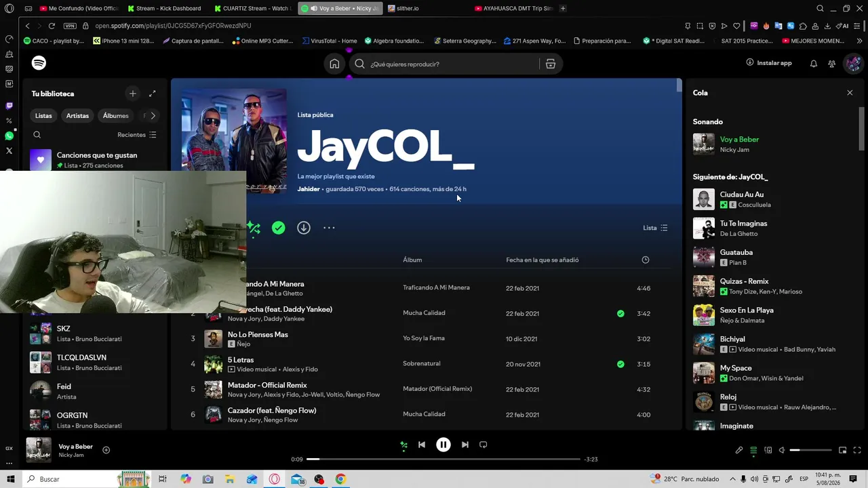Open connect to a device icon

pos(768,450)
